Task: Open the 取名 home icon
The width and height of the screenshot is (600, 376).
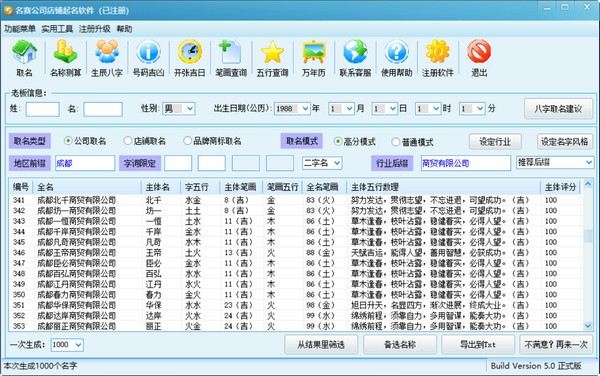Action: [24, 52]
